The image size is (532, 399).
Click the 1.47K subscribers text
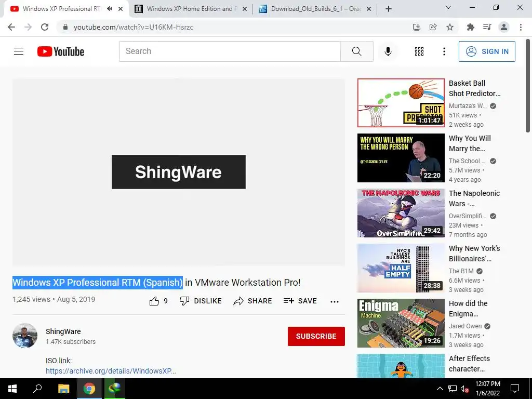[x=71, y=342]
